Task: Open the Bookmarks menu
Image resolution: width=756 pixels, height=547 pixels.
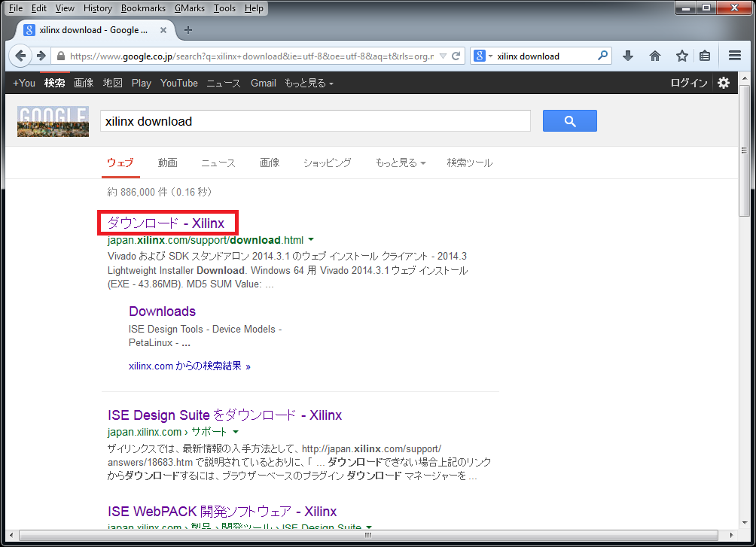Action: tap(143, 8)
